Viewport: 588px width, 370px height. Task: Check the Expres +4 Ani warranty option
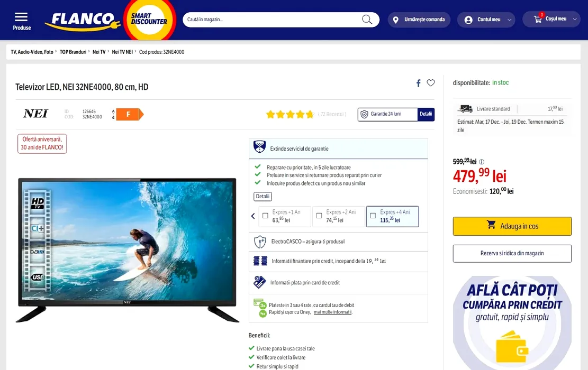pyautogui.click(x=373, y=216)
